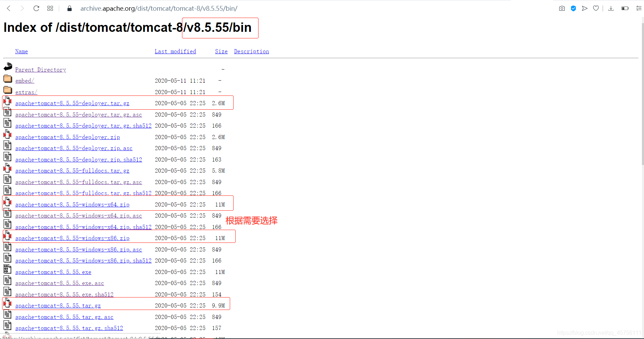Open apache-tomcat-8.5.55.exe.sha512 link

(64, 295)
